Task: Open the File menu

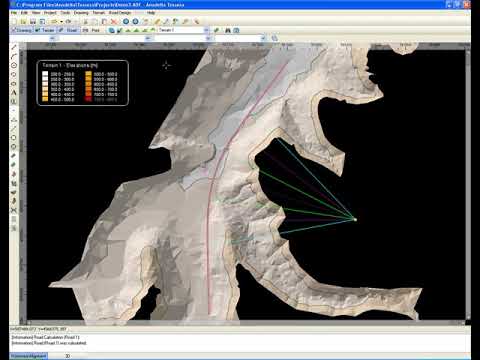Action: coord(14,13)
